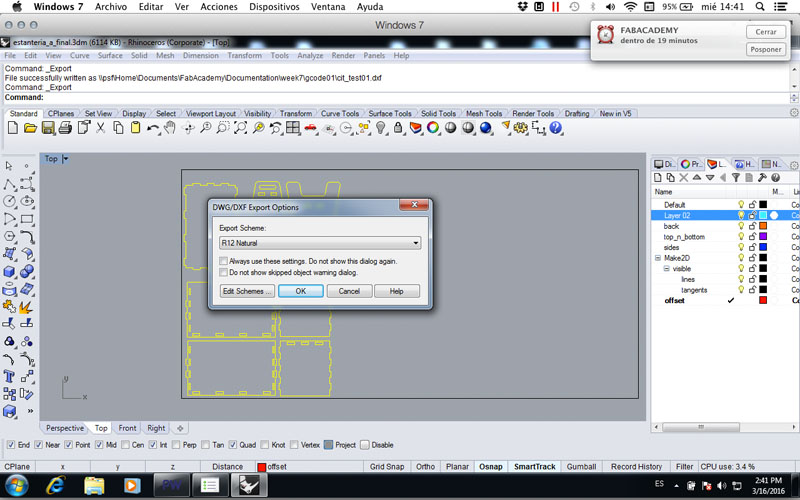Screen dimensions: 800x500
Task: Expand more tools chevron in left sidebar
Action: click(x=30, y=411)
